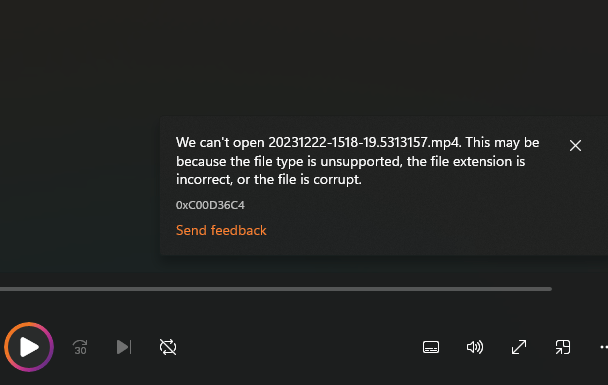
Task: Click the empty black video area
Action: pos(271,58)
